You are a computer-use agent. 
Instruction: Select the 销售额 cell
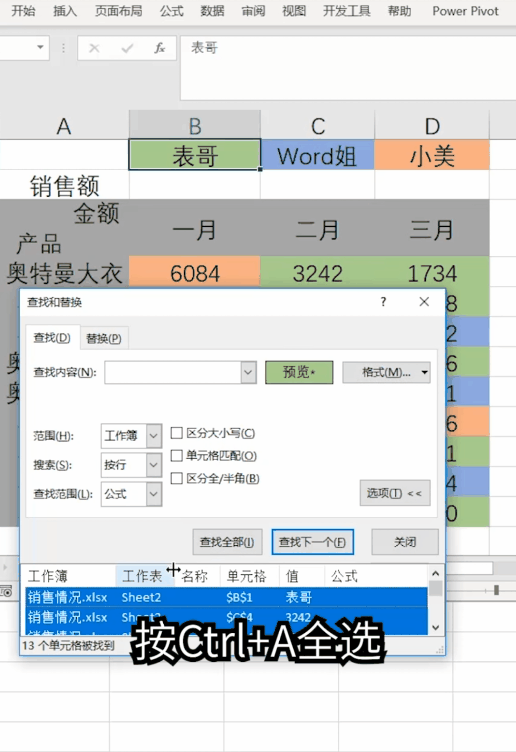coord(64,185)
